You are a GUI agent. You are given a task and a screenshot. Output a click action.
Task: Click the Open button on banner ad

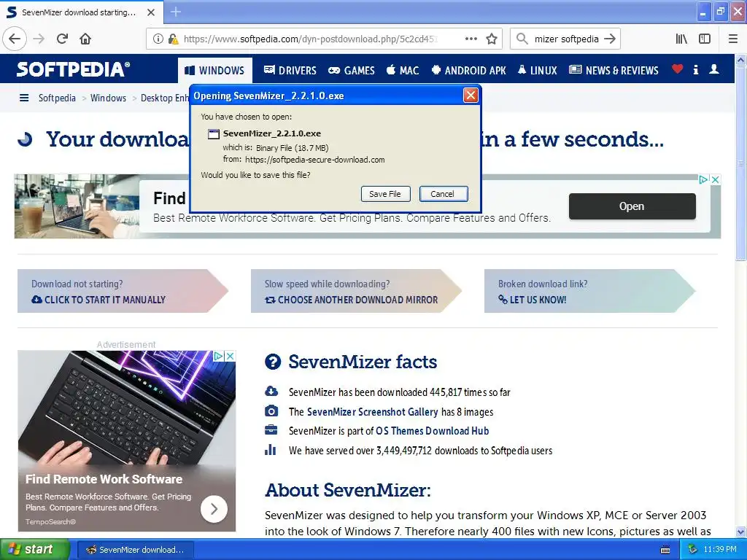[x=632, y=206]
